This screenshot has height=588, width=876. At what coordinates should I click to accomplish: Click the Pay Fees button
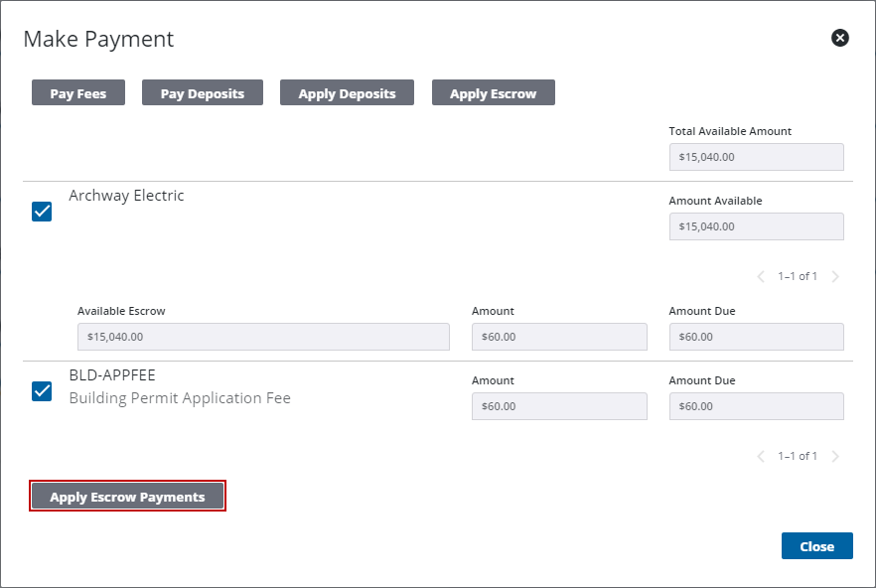pyautogui.click(x=78, y=93)
